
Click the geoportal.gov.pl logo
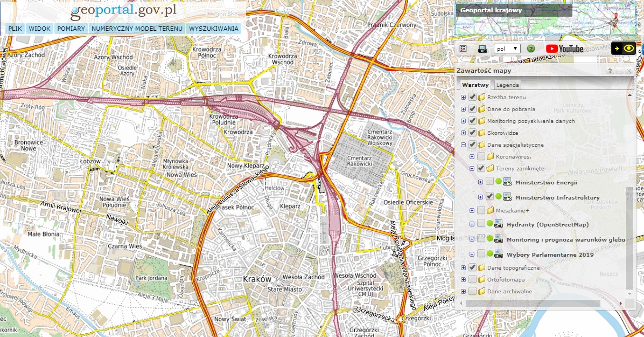pos(123,11)
